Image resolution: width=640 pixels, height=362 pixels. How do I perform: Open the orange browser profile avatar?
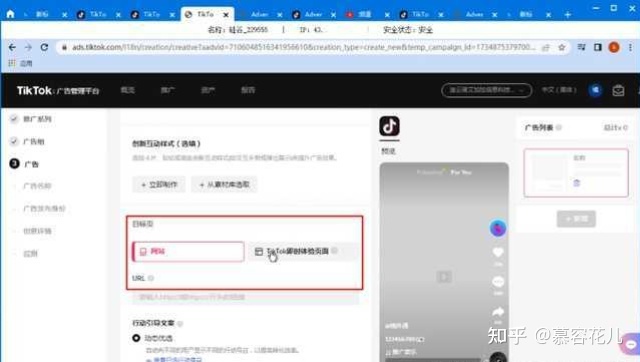click(x=614, y=47)
